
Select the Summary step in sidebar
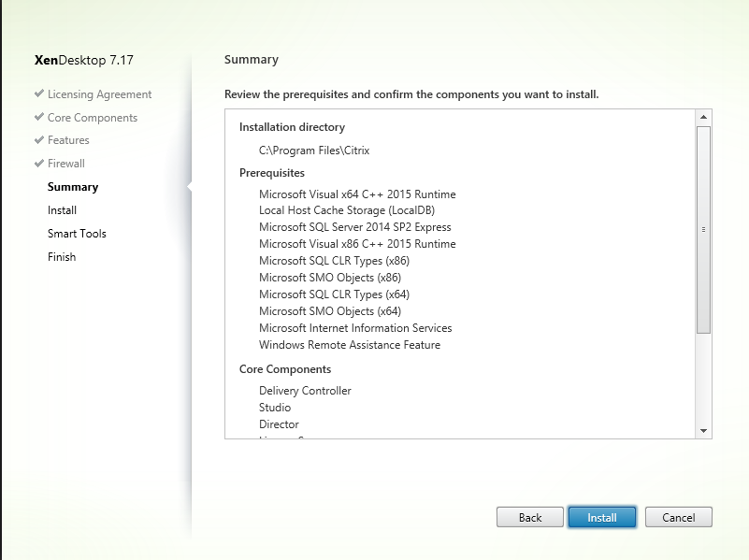73,187
